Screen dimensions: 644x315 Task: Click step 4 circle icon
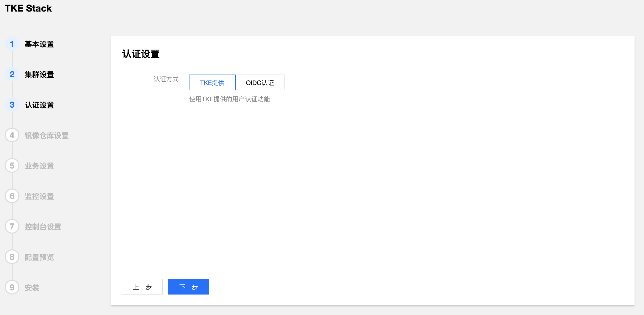click(12, 135)
